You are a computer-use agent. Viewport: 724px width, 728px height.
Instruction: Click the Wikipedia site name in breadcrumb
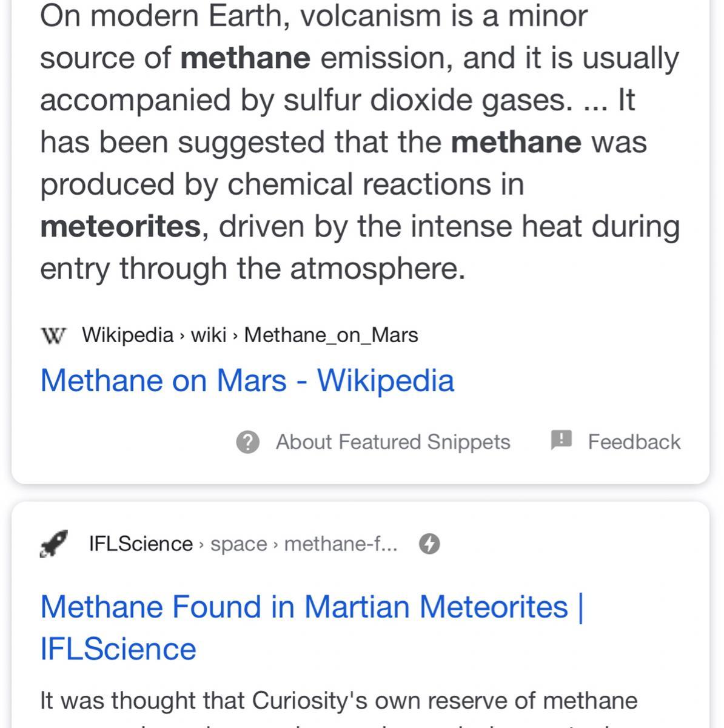pyautogui.click(x=127, y=335)
